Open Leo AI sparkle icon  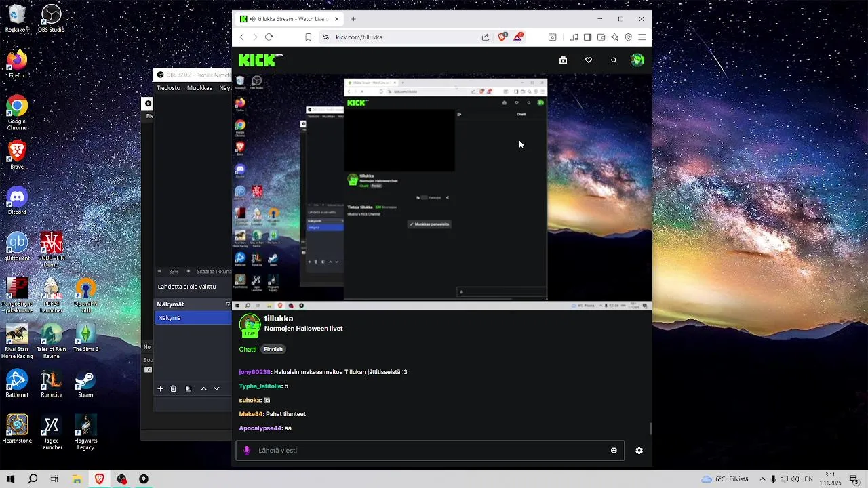[615, 37]
